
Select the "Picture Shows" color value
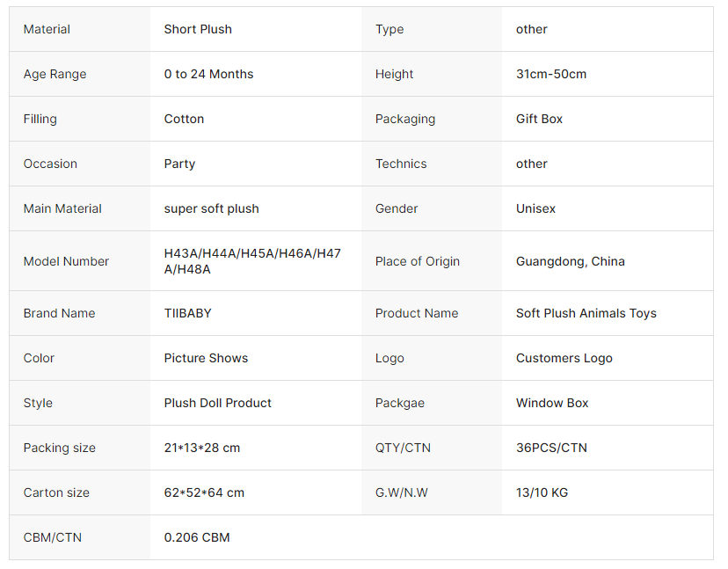206,358
